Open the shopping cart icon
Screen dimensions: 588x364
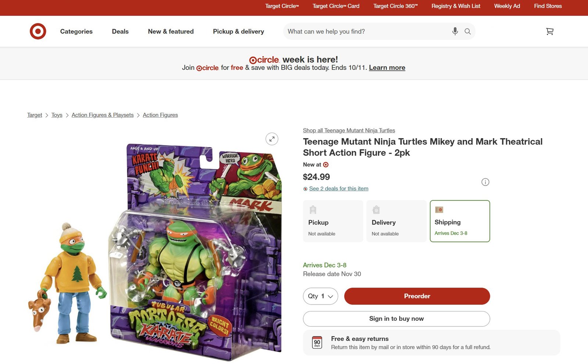(x=550, y=31)
